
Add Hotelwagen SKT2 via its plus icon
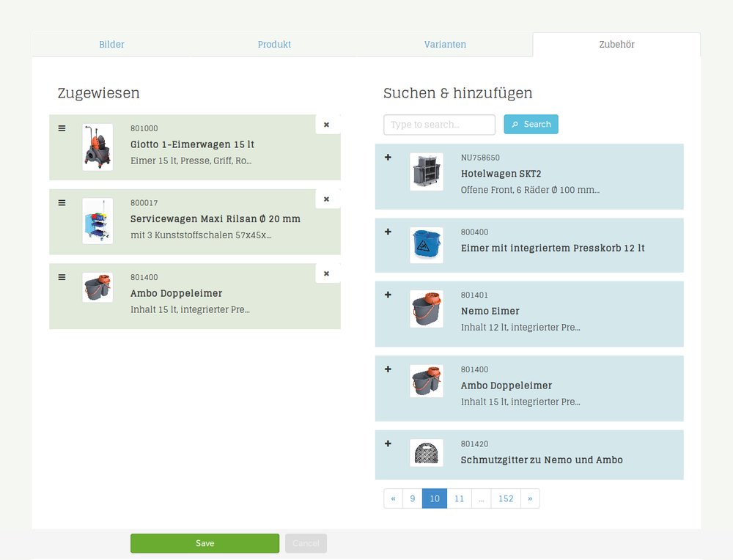(388, 157)
